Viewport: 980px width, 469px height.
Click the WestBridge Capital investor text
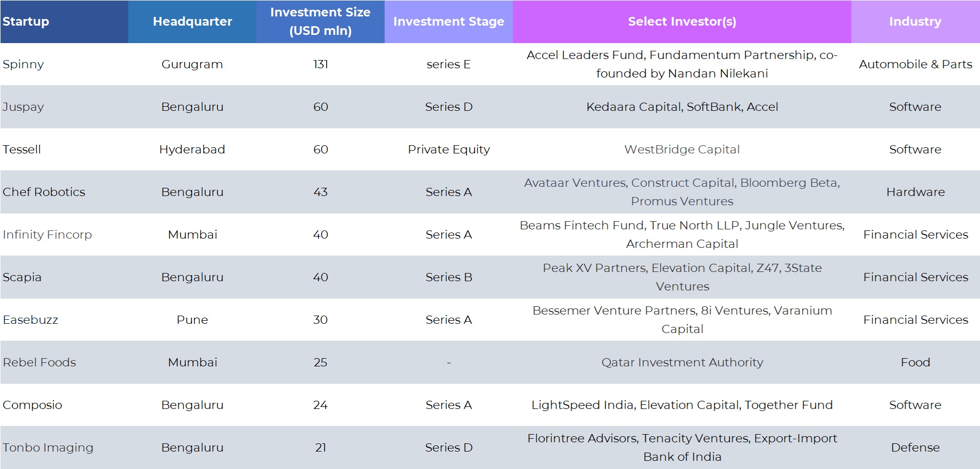coord(682,149)
